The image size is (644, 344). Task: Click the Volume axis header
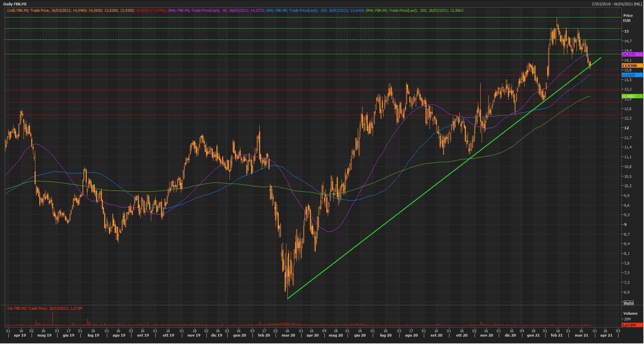pos(630,313)
